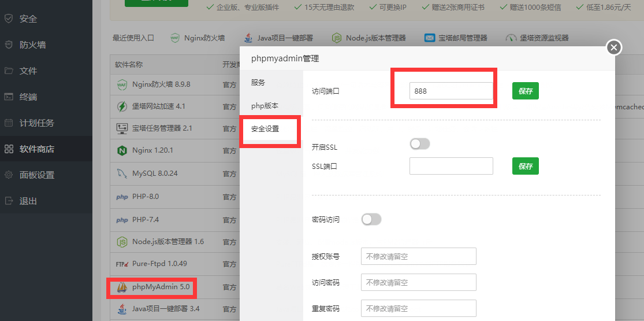Click the 访问密码 input field

419,282
